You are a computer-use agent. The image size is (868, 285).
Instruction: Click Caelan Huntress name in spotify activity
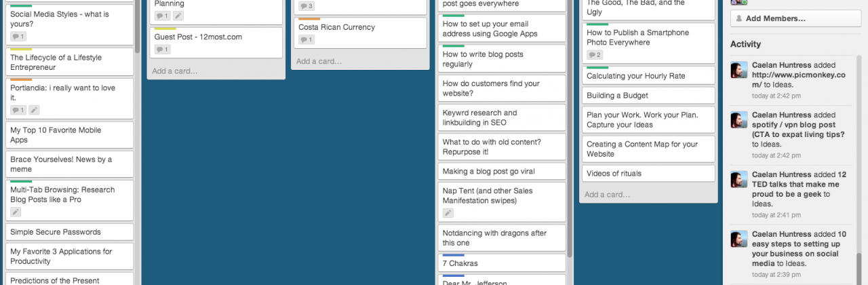[781, 115]
